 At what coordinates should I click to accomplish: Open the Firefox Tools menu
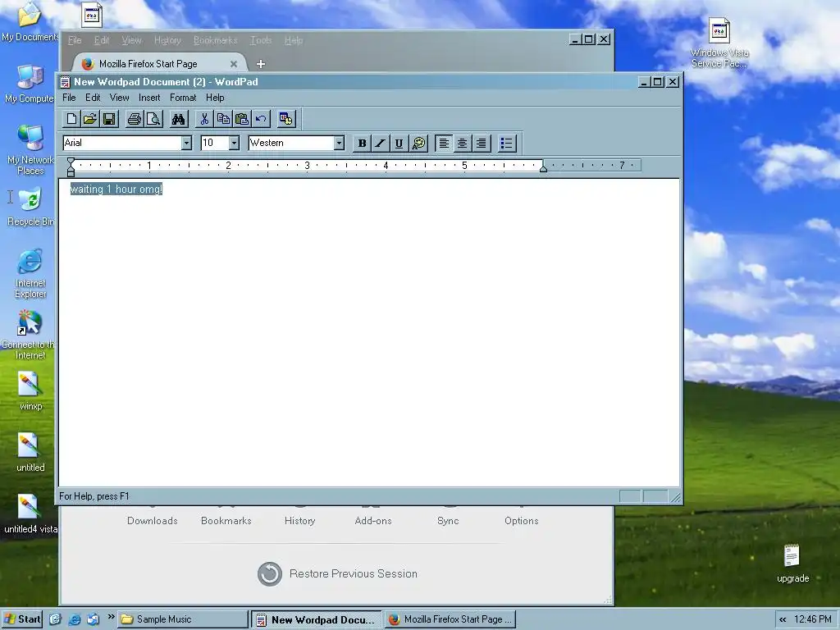point(261,40)
